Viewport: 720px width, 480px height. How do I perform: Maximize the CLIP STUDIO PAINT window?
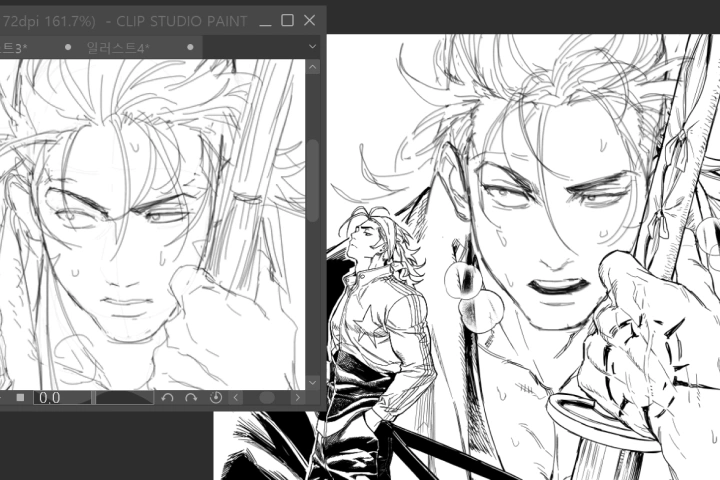coord(288,20)
